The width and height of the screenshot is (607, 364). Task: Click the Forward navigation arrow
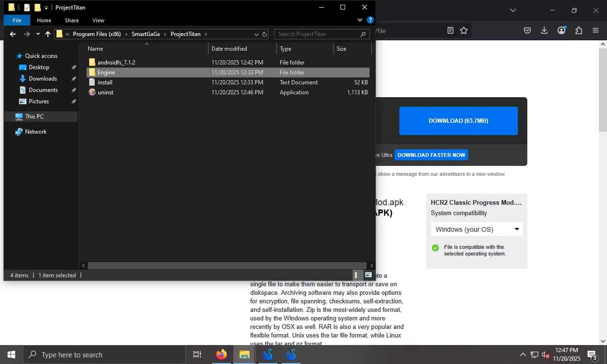tap(27, 34)
